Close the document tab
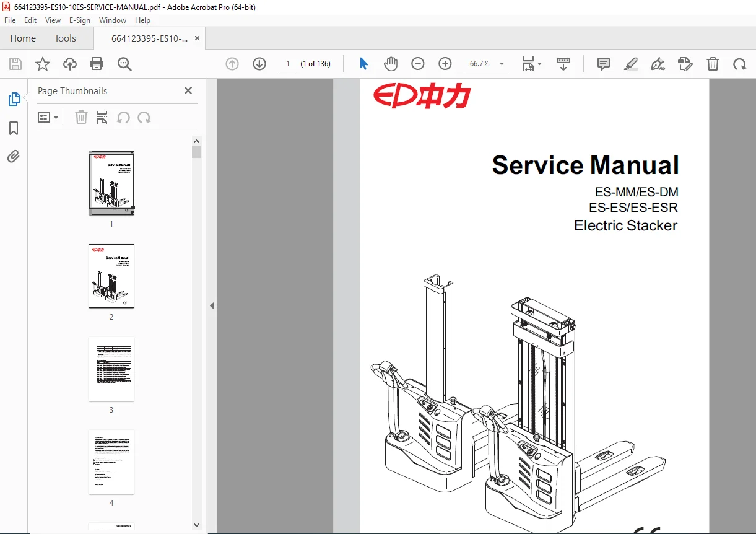756x534 pixels. point(197,38)
